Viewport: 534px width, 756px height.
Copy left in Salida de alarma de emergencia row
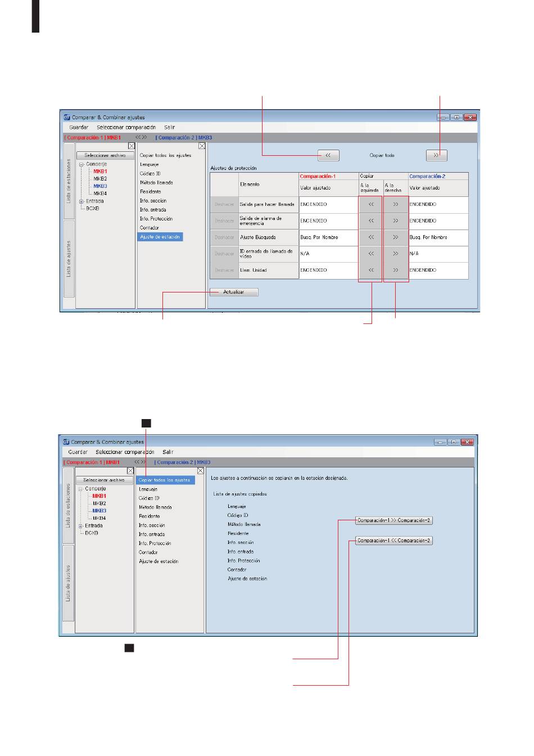tap(371, 221)
